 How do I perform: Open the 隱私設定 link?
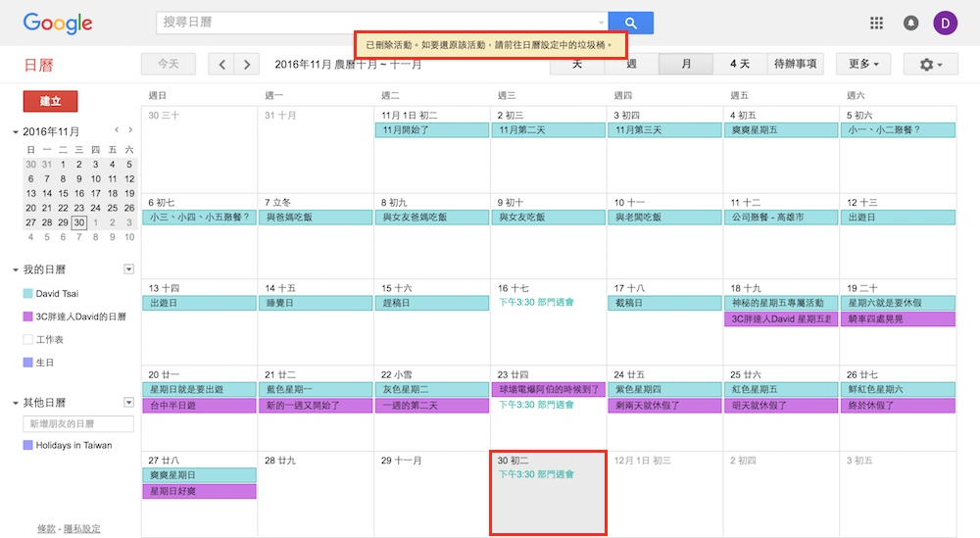(82, 529)
